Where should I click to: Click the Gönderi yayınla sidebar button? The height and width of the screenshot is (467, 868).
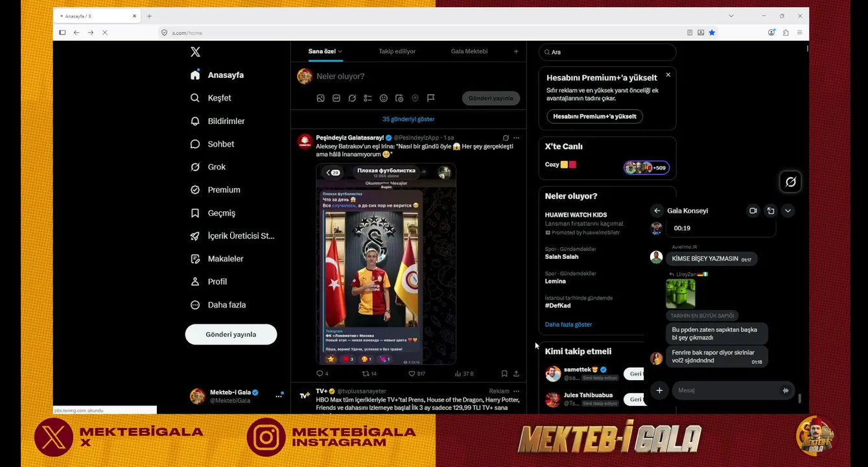[x=231, y=335]
